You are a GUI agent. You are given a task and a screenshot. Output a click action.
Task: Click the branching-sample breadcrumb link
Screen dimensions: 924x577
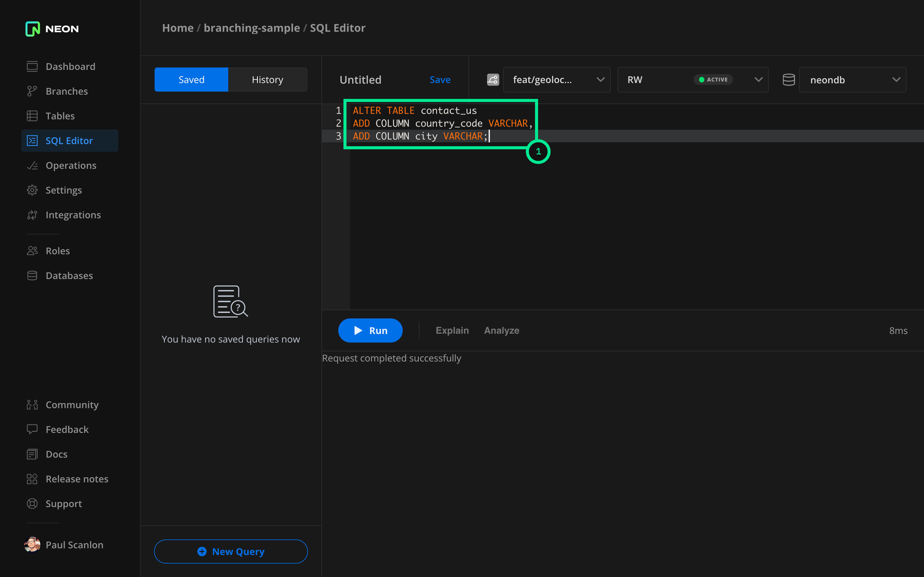click(x=251, y=28)
